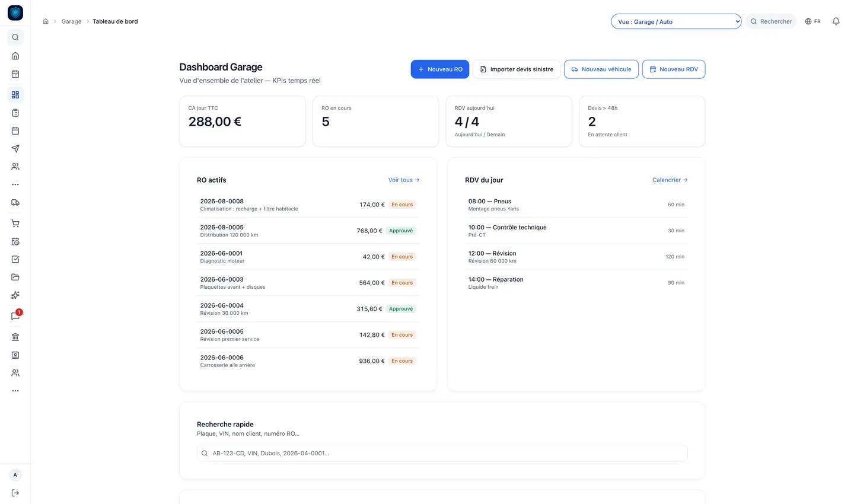
Task: Select RO 2026-06-0001 Diagnostic moteur
Action: point(308,257)
